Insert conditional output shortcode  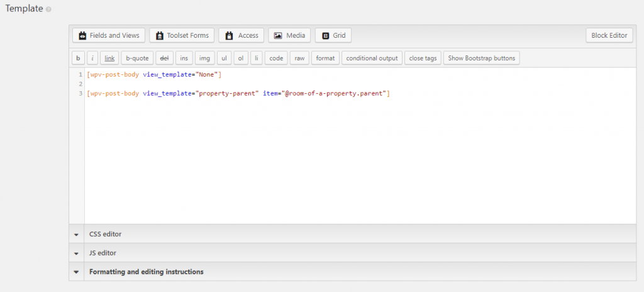point(372,58)
